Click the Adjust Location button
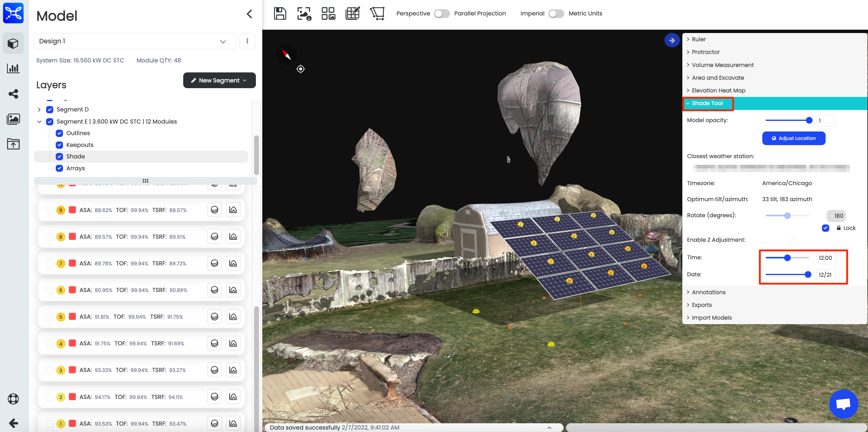This screenshot has height=432, width=868. coord(793,138)
